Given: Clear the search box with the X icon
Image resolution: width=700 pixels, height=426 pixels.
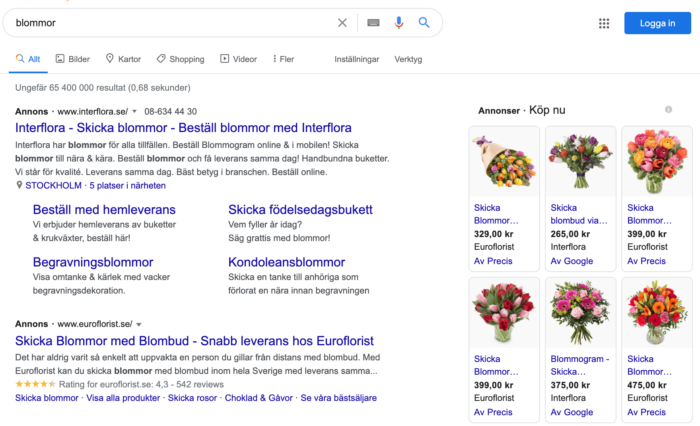Looking at the screenshot, I should pos(342,23).
